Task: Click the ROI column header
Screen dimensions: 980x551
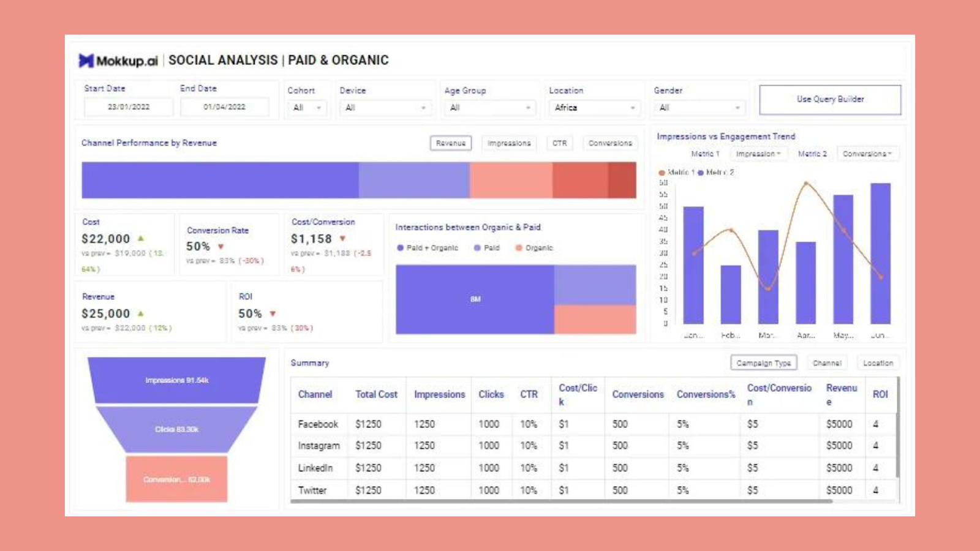Action: [x=880, y=395]
